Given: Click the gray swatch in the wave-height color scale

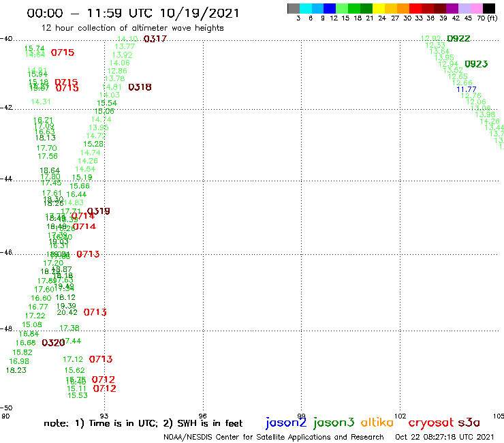Looking at the screenshot, I should 294,8.
